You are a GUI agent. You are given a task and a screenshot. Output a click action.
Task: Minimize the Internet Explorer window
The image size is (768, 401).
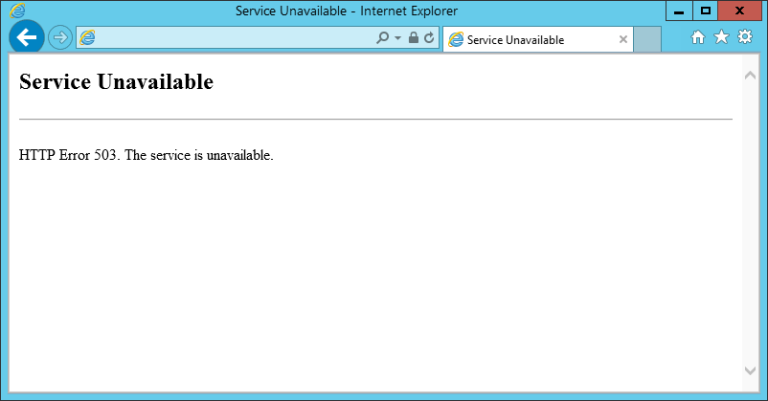coord(679,11)
